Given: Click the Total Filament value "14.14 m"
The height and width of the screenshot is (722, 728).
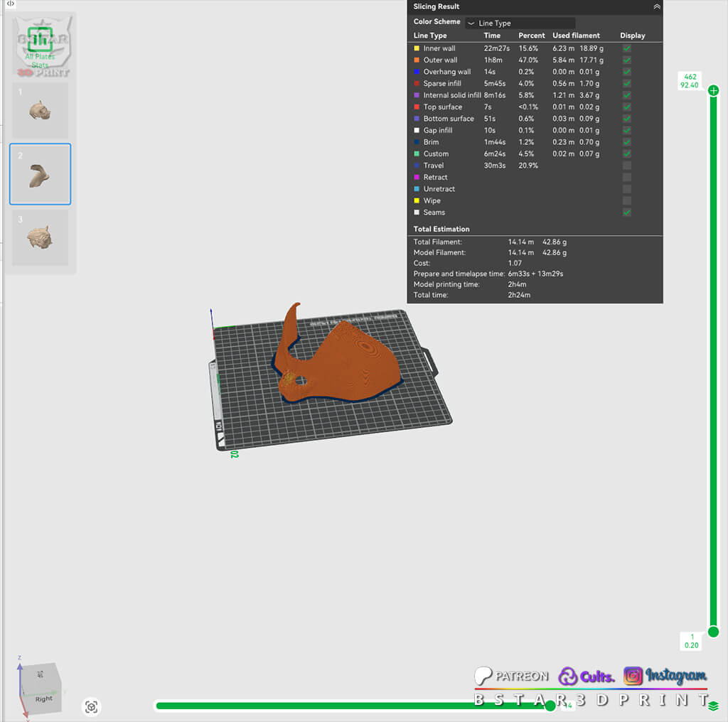Looking at the screenshot, I should (x=521, y=242).
